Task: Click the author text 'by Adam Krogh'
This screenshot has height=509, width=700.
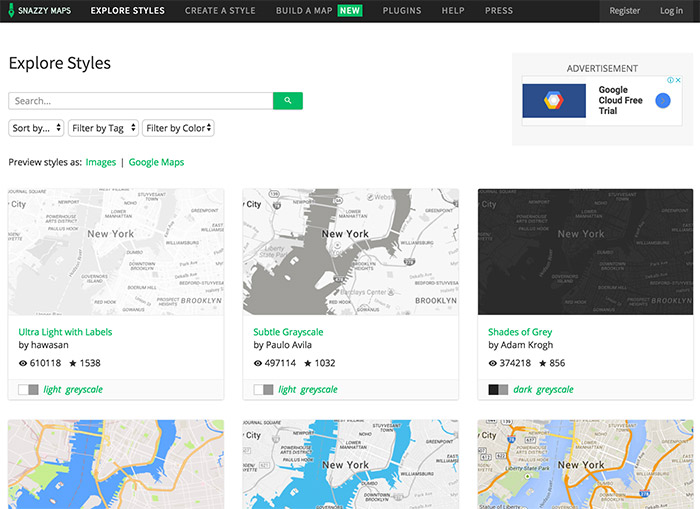Action: coord(521,345)
